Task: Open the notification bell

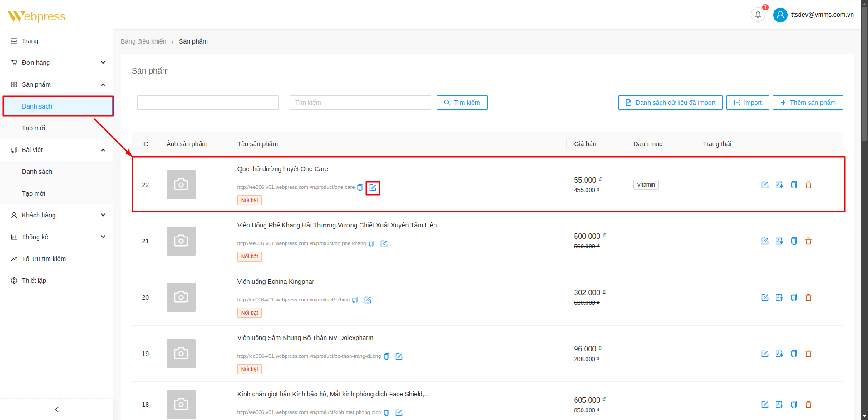Action: click(x=758, y=15)
